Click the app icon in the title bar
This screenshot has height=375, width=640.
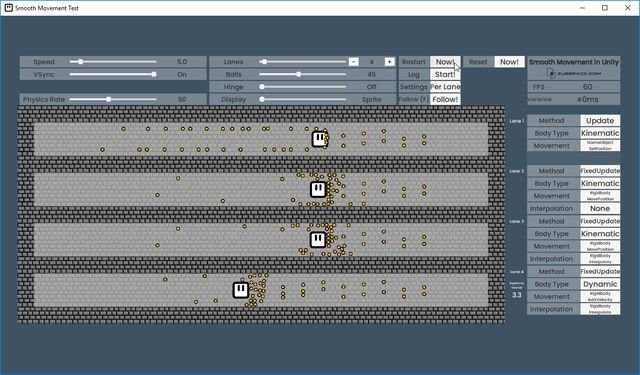[9, 8]
